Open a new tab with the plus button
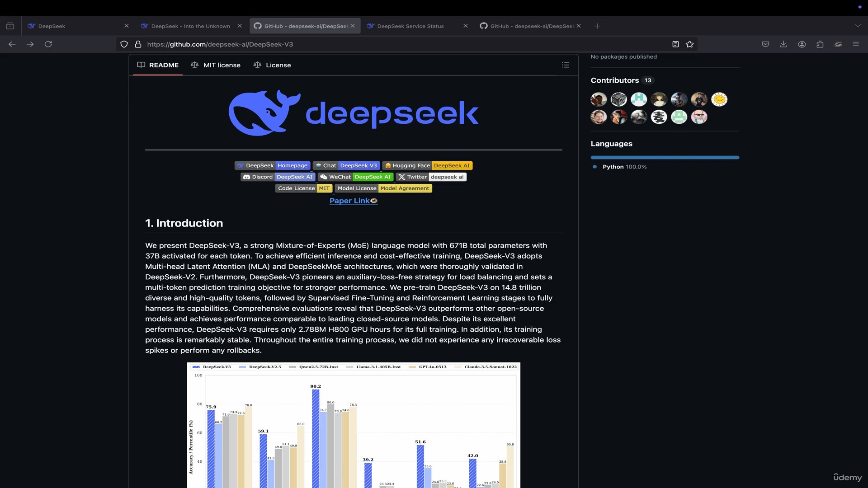The width and height of the screenshot is (868, 488). [598, 26]
